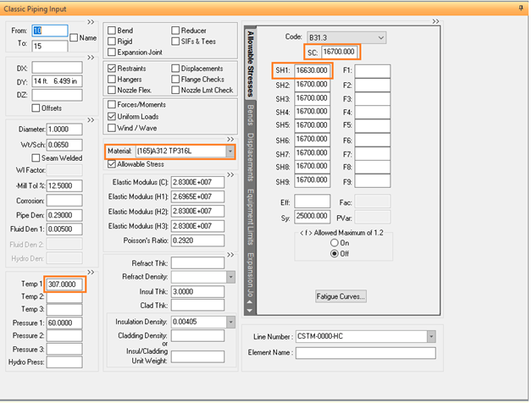This screenshot has height=403, width=532.
Task: Switch to the Bends tab
Action: pyautogui.click(x=251, y=115)
